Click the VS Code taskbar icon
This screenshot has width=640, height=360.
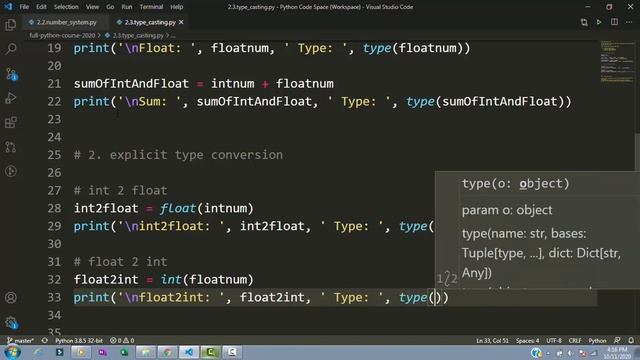[188, 352]
